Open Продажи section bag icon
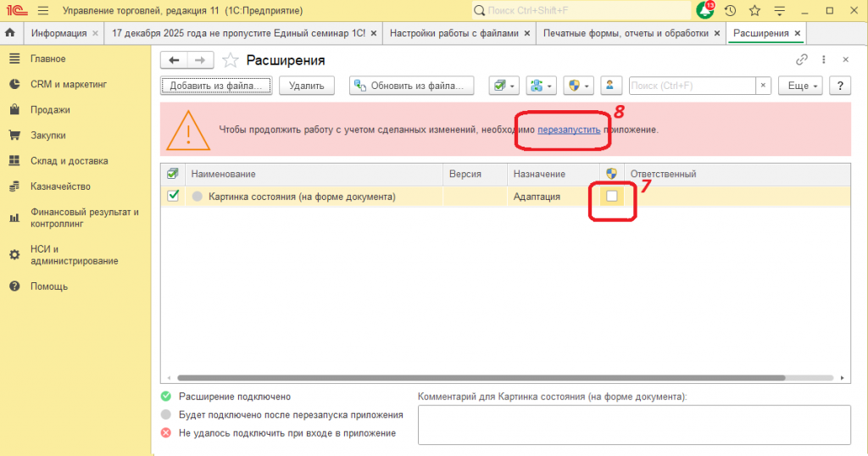Screen dimensions: 868x456 (x=14, y=109)
